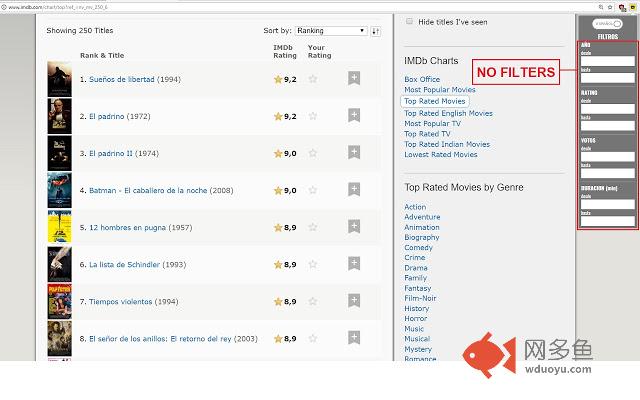Go to Lowest Rated Movies chart
640x400 pixels.
coord(440,154)
